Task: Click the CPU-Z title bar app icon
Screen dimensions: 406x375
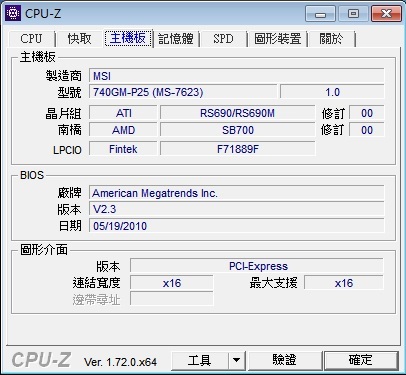Action: [x=13, y=14]
